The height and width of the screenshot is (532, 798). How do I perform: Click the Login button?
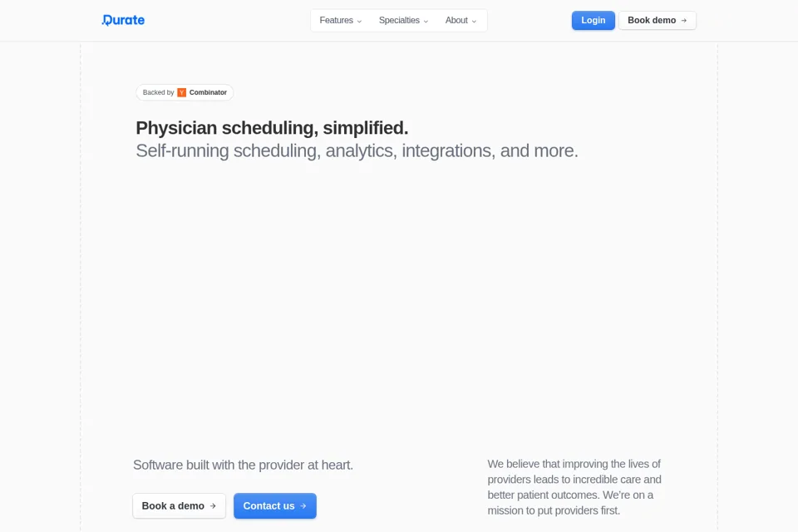[594, 20]
